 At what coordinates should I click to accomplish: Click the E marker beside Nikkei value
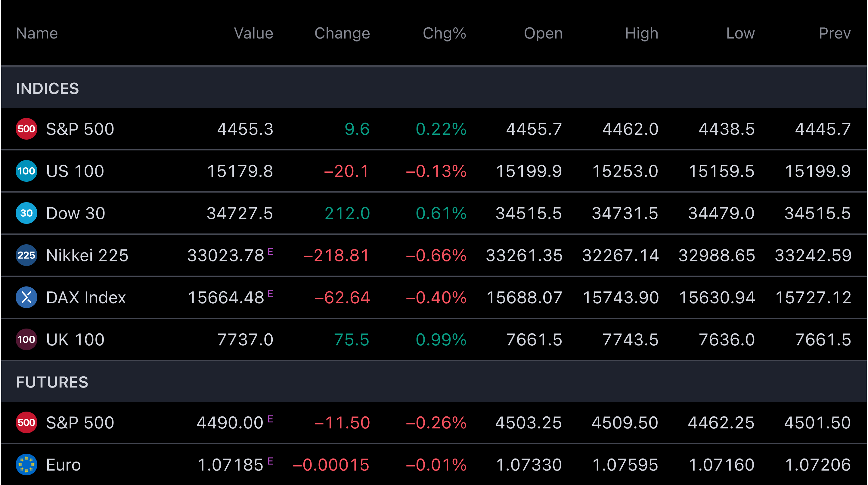(x=270, y=252)
